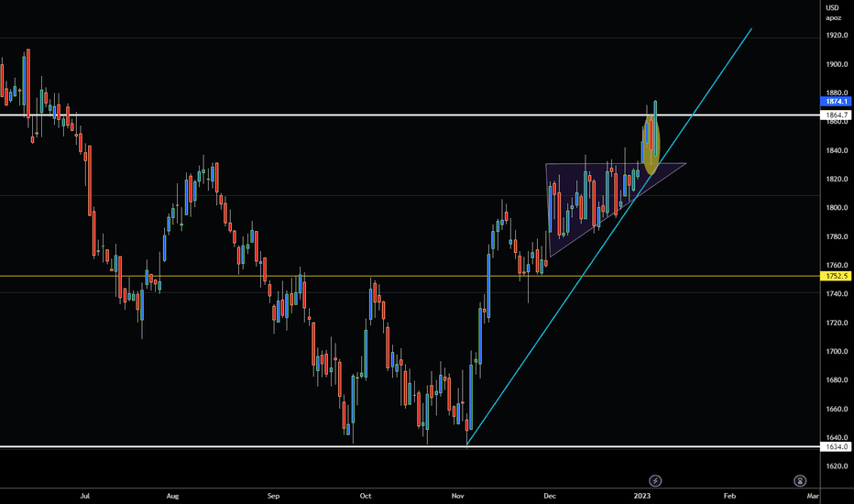Screen dimensions: 854x504
Task: Click the white 1864.7 price label
Action: click(x=836, y=115)
